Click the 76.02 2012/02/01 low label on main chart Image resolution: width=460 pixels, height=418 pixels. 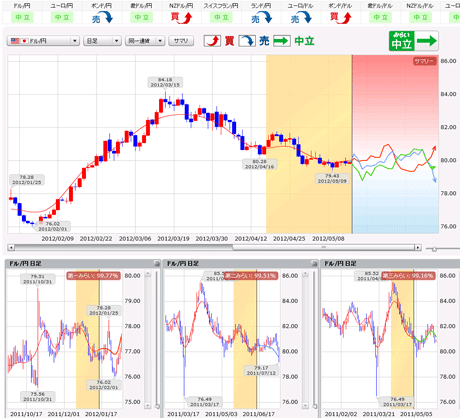(53, 226)
